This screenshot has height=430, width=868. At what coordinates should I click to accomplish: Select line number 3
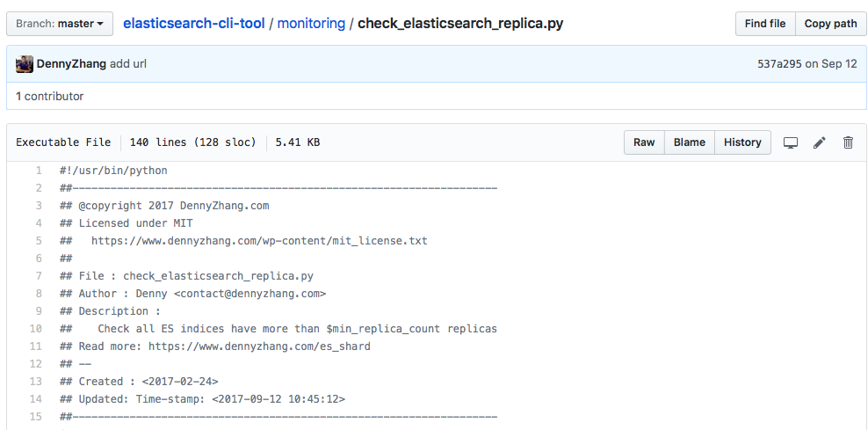point(39,206)
